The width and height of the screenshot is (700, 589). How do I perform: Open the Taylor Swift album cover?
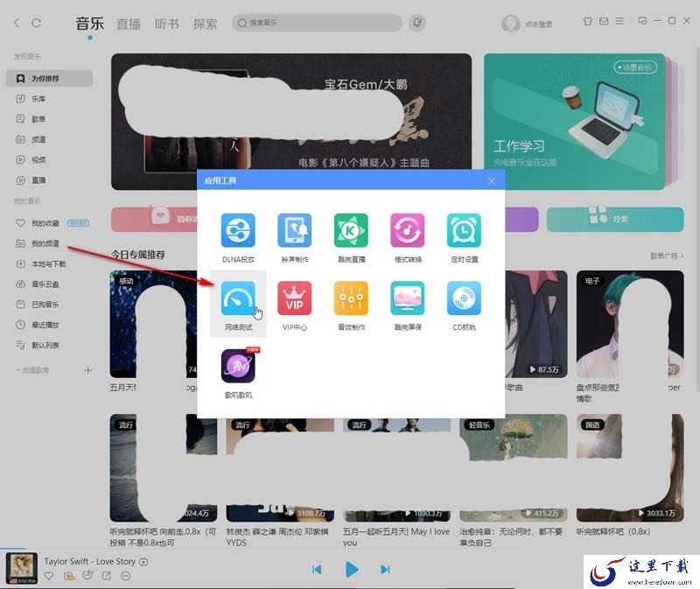[21, 569]
